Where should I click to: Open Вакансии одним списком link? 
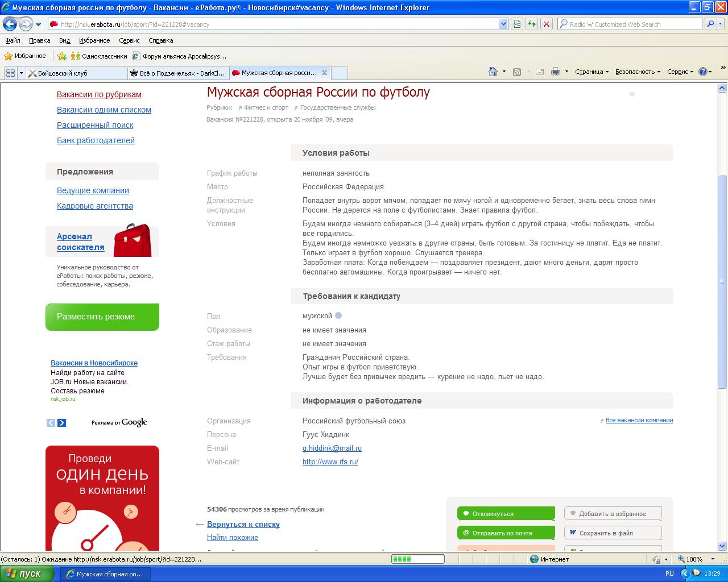[x=104, y=110]
